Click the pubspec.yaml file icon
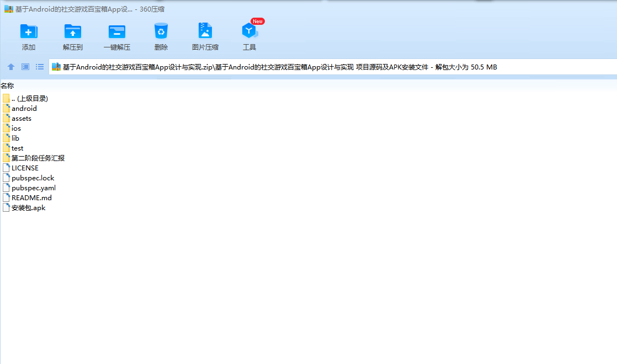Viewport: 617px width, 364px height. click(x=6, y=188)
